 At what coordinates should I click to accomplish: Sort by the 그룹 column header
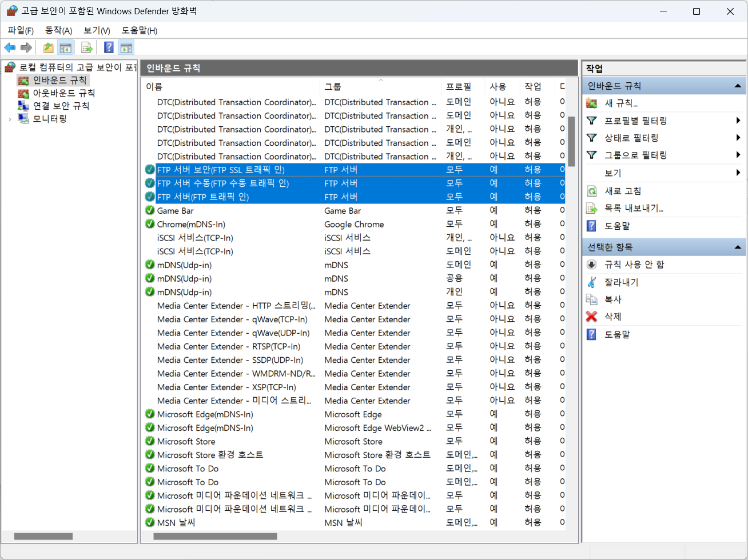pos(381,86)
